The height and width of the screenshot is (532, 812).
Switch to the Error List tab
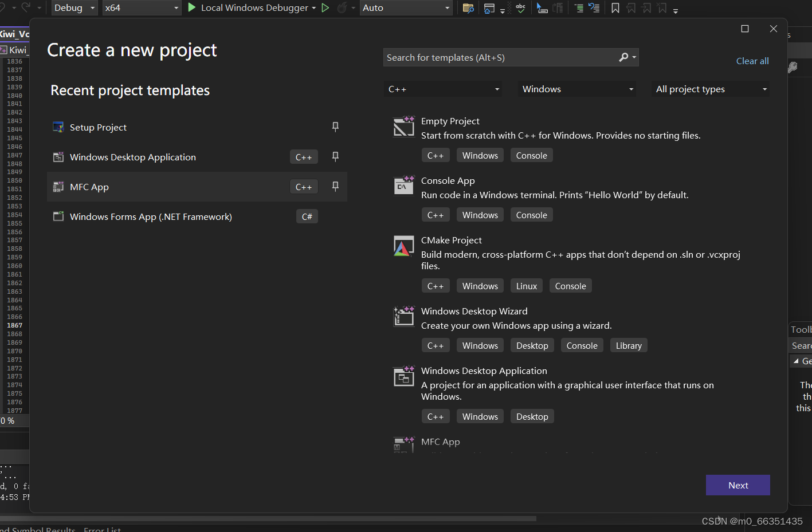[102, 529]
